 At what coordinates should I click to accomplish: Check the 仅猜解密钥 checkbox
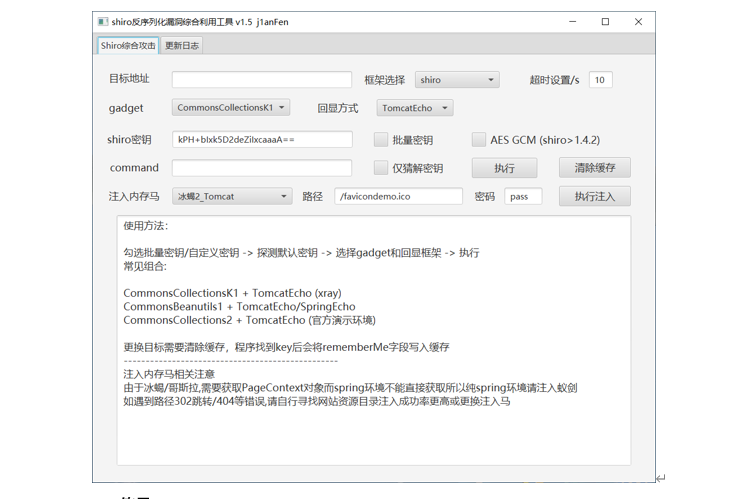pos(381,168)
